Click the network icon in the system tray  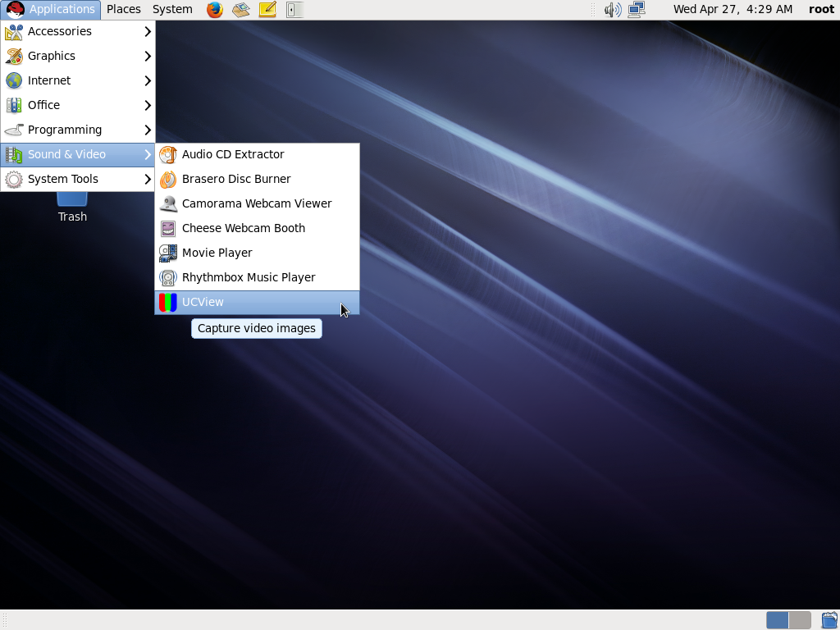point(636,9)
